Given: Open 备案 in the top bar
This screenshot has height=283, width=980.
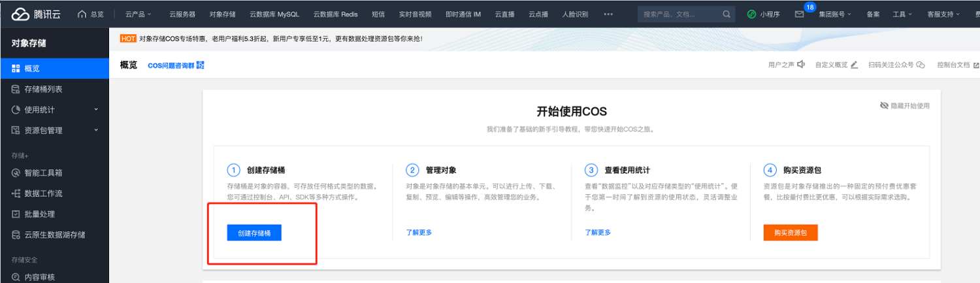Looking at the screenshot, I should pyautogui.click(x=873, y=14).
